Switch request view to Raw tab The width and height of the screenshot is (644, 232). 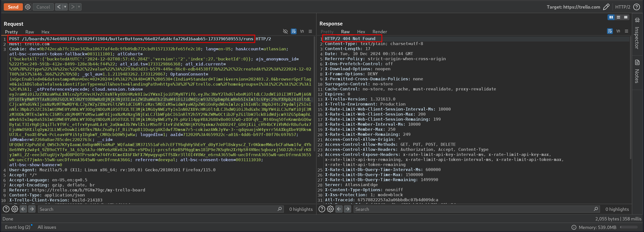(29, 32)
